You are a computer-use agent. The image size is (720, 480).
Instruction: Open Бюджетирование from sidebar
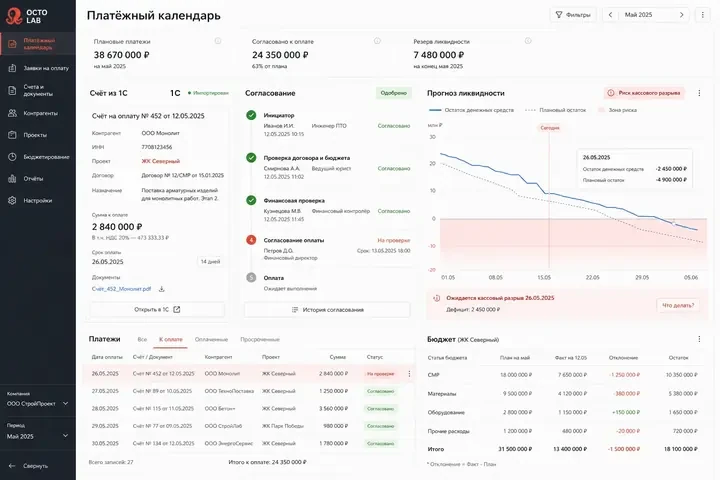coord(38,157)
